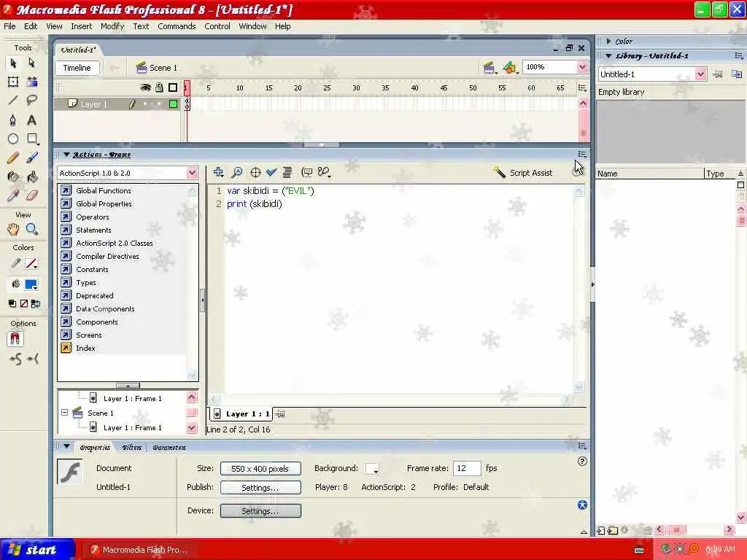The height and width of the screenshot is (560, 747).
Task: Select the Oval tool
Action: pos(13,139)
